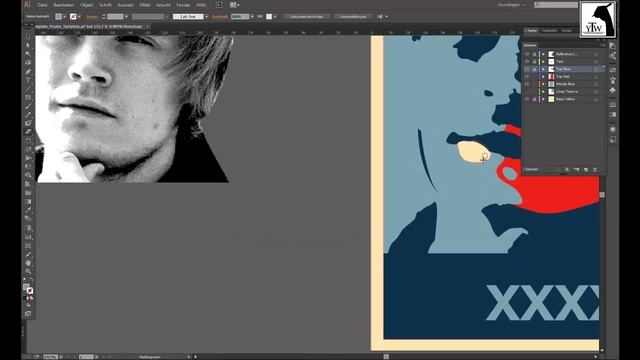The width and height of the screenshot is (640, 360).
Task: Hide the Text layer
Action: (x=527, y=61)
